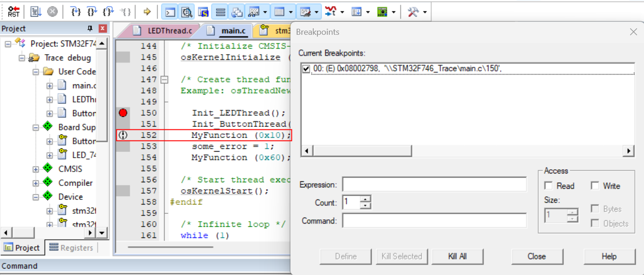Click the Expression input field
This screenshot has width=644, height=275.
pos(434,185)
